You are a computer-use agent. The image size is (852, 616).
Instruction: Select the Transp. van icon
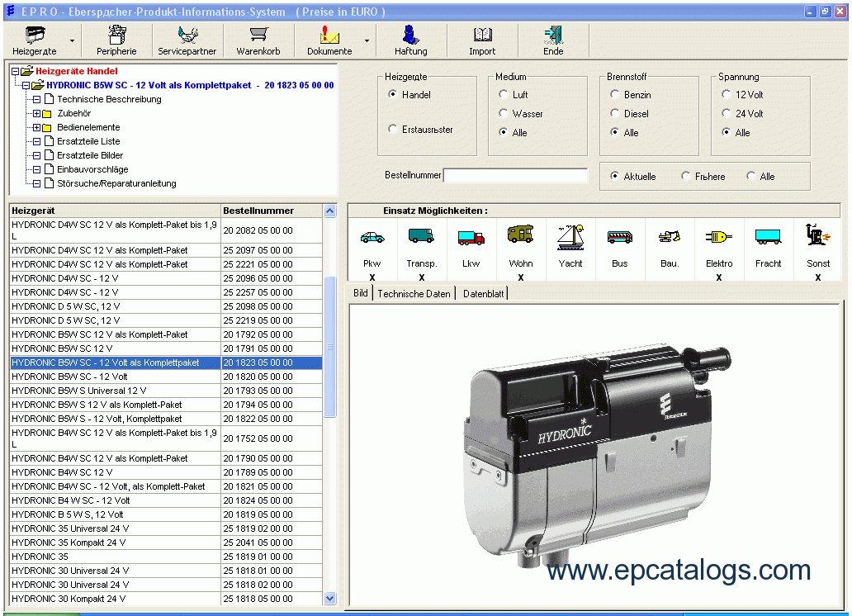tap(421, 236)
